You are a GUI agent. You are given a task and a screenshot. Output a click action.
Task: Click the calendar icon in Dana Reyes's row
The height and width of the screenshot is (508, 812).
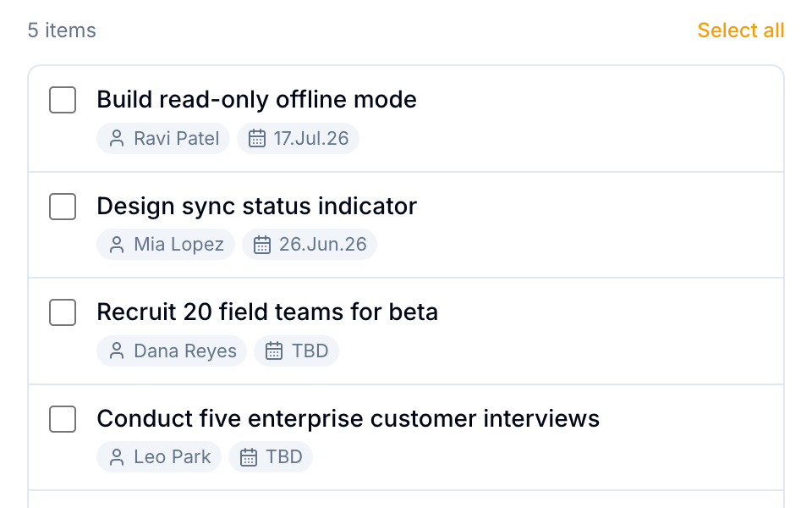pyautogui.click(x=274, y=351)
